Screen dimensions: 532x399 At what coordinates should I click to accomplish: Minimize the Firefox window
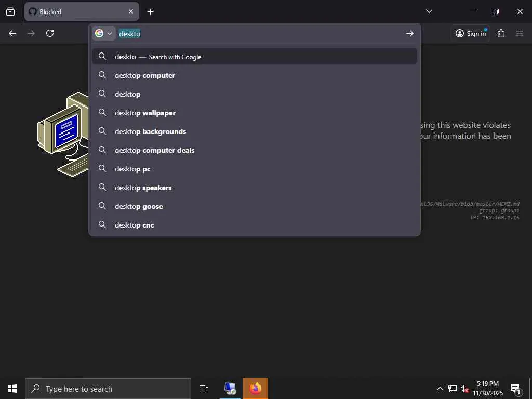472,11
